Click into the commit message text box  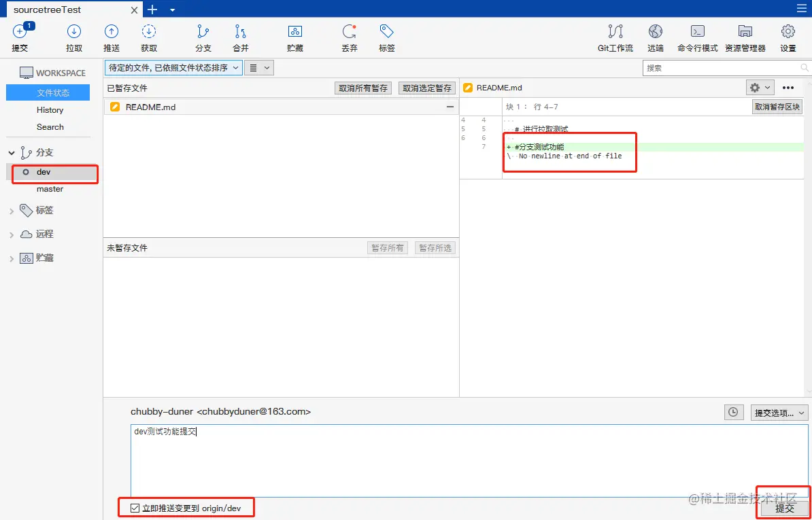[469, 460]
